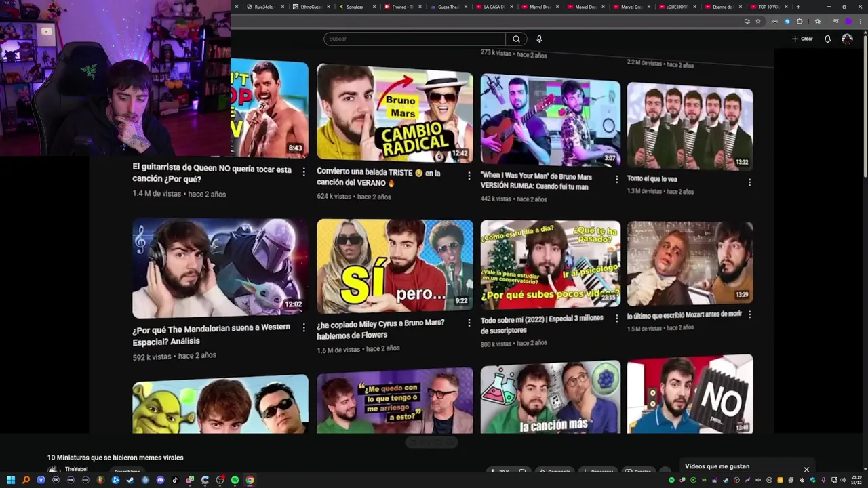Open Discord from the taskbar
The image size is (868, 488).
click(160, 480)
